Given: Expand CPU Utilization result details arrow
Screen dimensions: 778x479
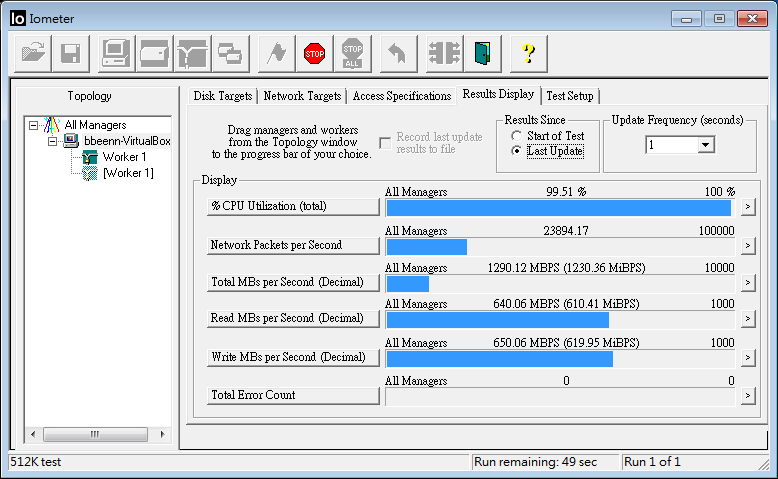Looking at the screenshot, I should tap(748, 206).
